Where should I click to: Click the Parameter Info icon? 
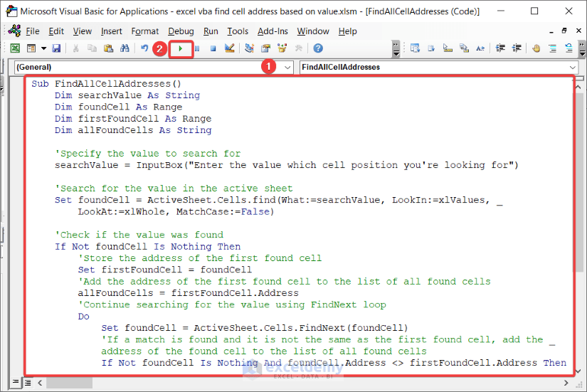464,48
